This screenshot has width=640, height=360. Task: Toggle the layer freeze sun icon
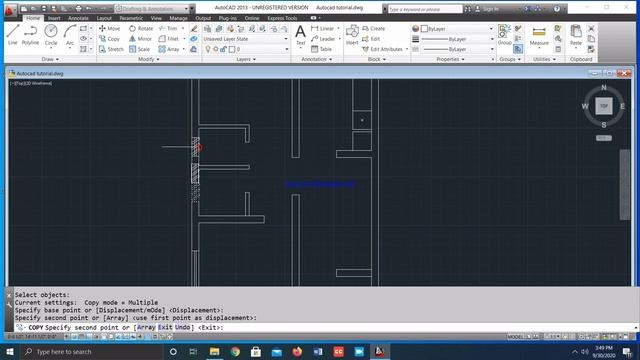coord(216,49)
